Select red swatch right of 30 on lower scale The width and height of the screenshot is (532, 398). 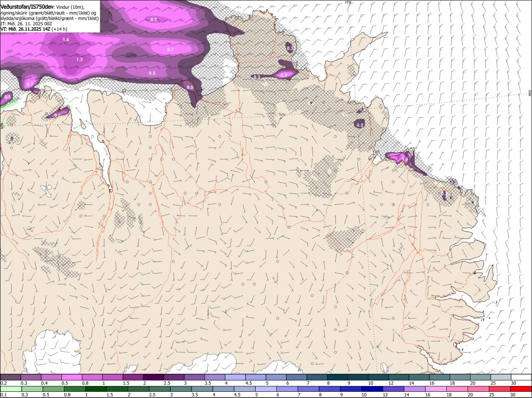tap(521, 389)
